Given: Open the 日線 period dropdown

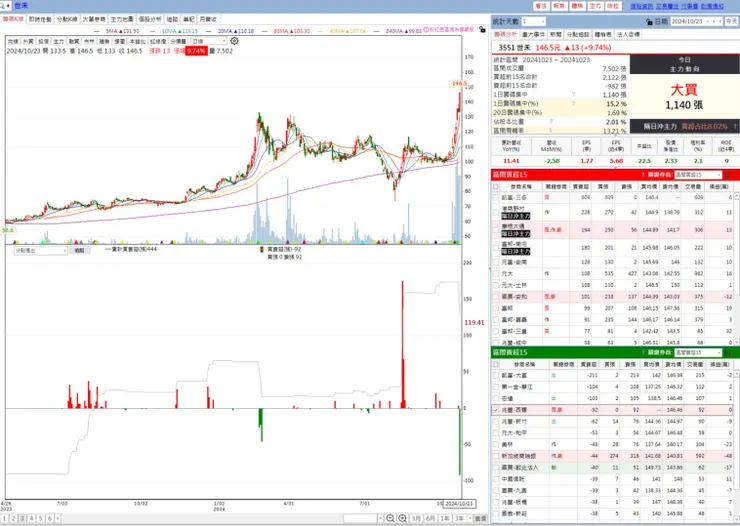Looking at the screenshot, I should point(209,42).
